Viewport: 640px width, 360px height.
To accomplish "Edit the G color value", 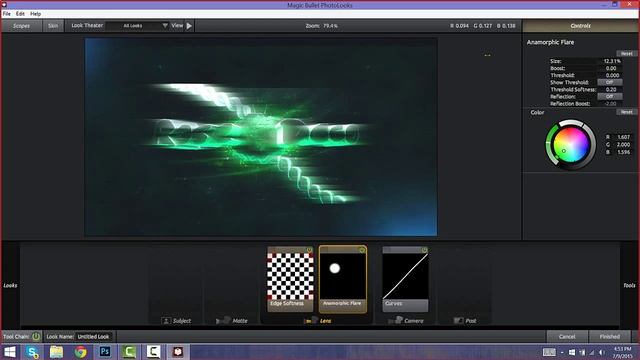I will click(x=623, y=144).
